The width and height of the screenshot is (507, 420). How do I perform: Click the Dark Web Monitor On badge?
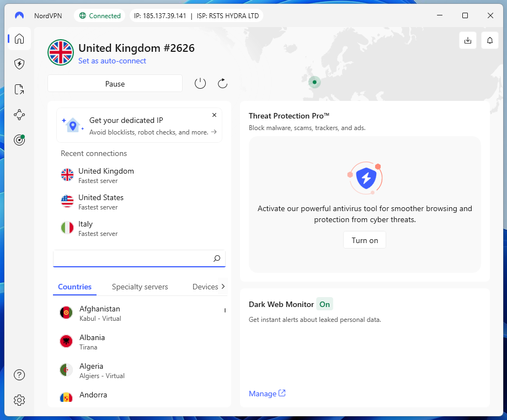coord(324,304)
